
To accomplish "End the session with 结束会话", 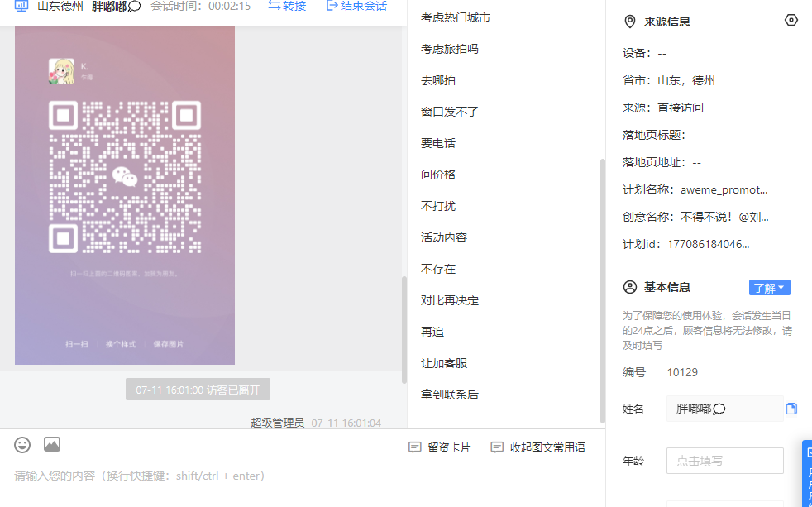I will (356, 7).
